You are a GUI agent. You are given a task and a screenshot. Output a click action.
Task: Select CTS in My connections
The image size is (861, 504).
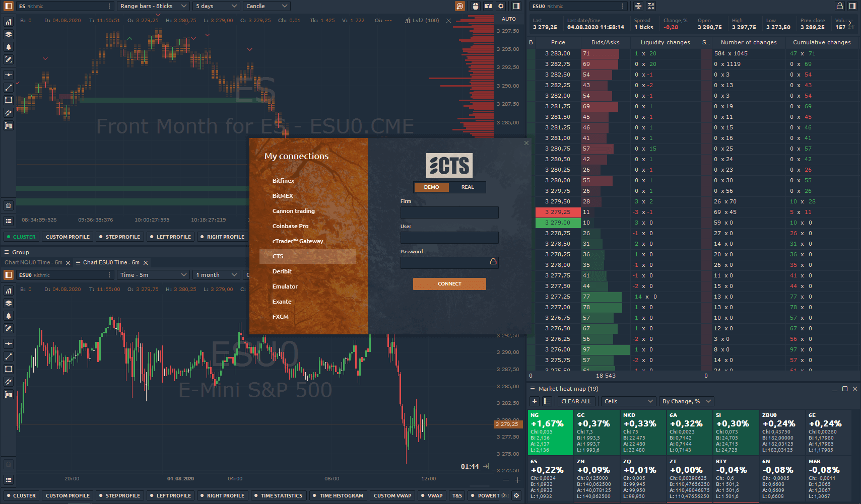307,256
